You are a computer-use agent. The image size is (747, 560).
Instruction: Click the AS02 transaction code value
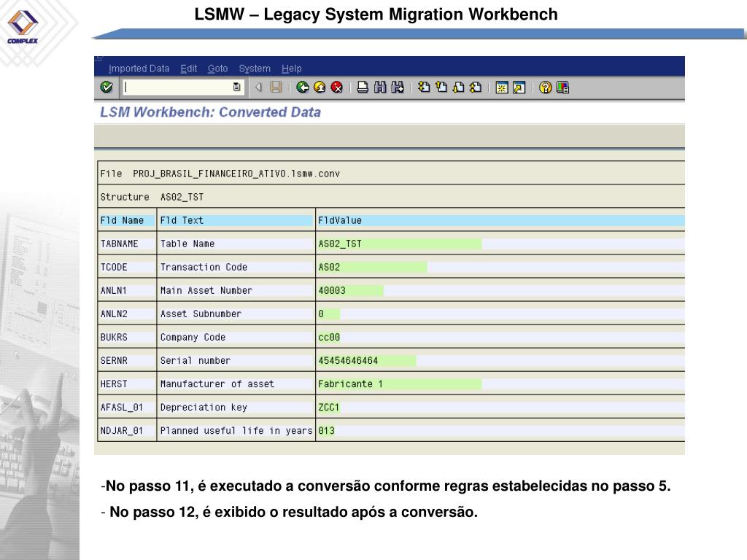[x=329, y=267]
